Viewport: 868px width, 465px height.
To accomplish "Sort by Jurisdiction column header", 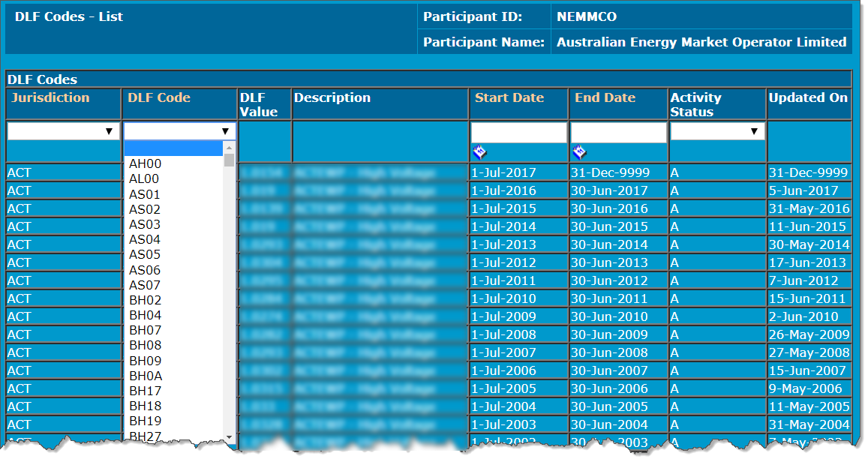I will pyautogui.click(x=50, y=97).
